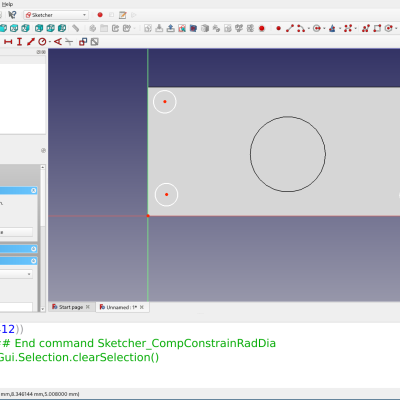The image size is (400, 400).
Task: Open the combo box in task panel
Action: tap(16, 274)
